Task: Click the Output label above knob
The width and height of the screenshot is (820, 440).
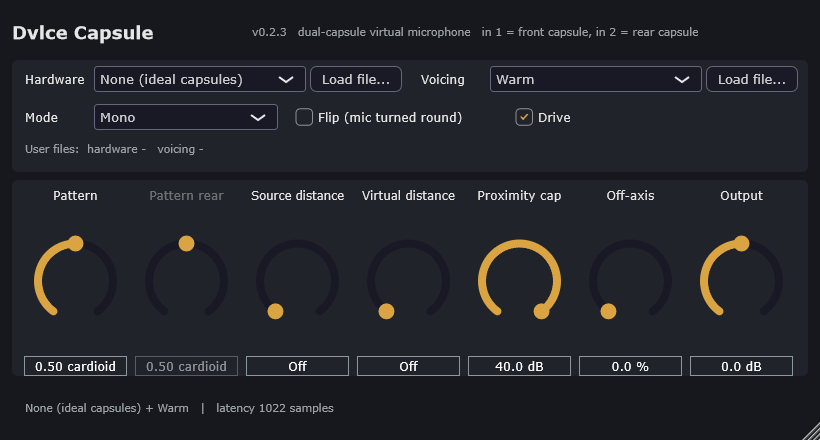Action: pos(741,196)
